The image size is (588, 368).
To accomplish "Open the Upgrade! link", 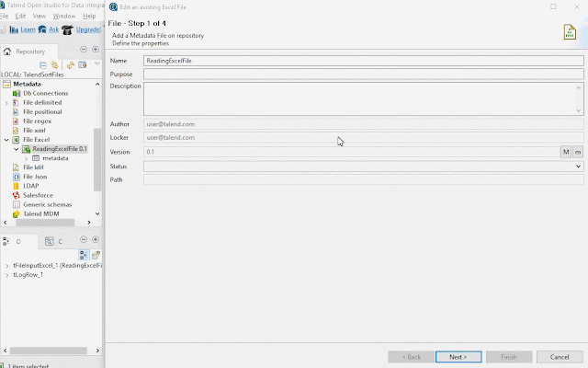I will tap(88, 29).
